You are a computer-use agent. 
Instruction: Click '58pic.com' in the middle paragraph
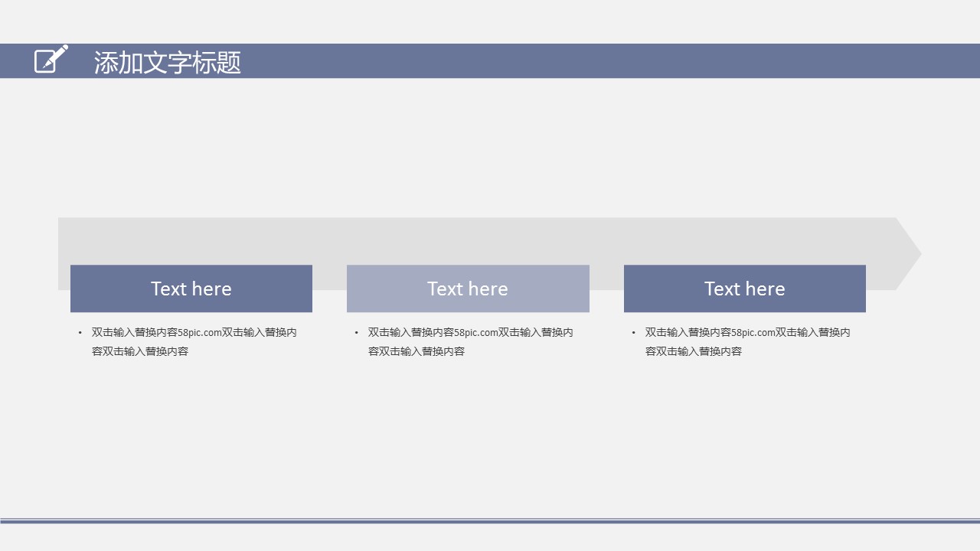pyautogui.click(x=476, y=333)
